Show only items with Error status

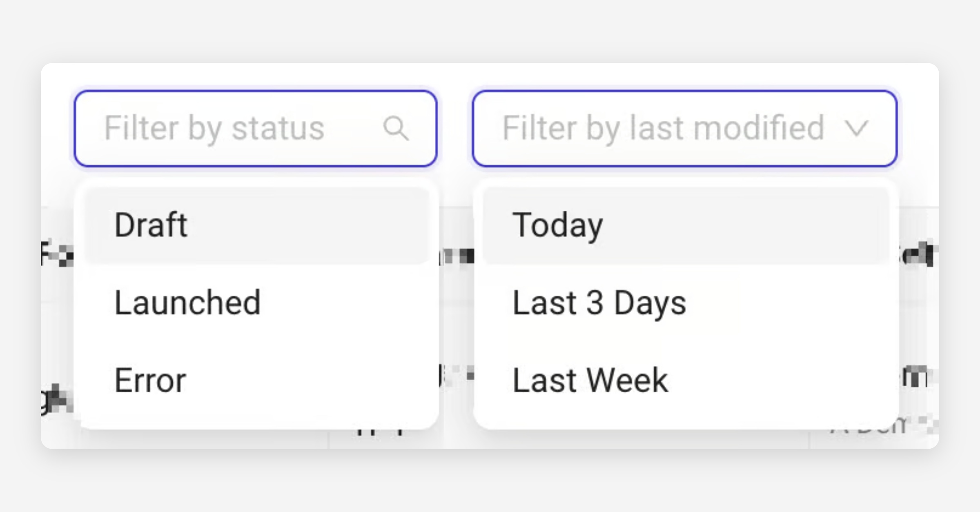click(x=150, y=381)
